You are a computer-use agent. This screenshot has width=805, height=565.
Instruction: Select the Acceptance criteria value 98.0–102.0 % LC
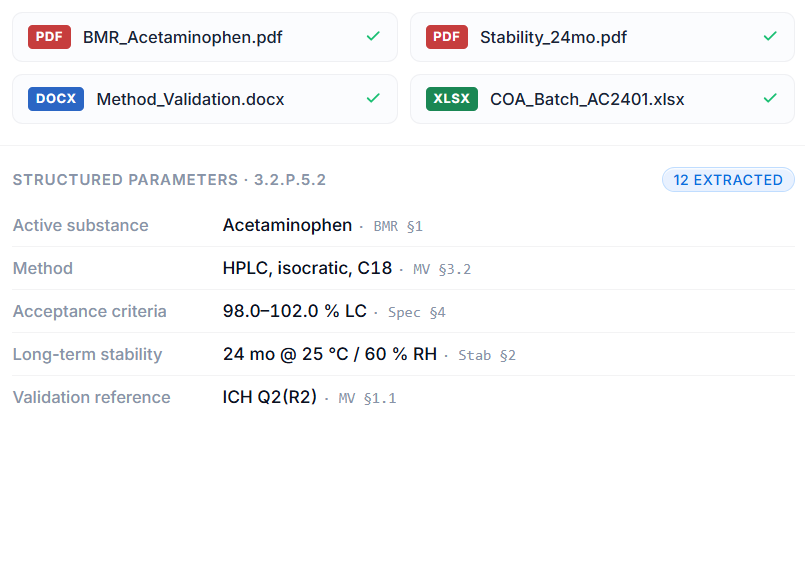[x=295, y=311]
